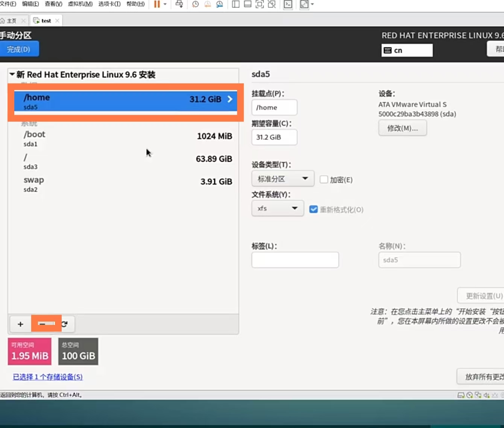Click the 3.91 GiB swap size value
Viewport: 504px width, 428px height.
216,182
